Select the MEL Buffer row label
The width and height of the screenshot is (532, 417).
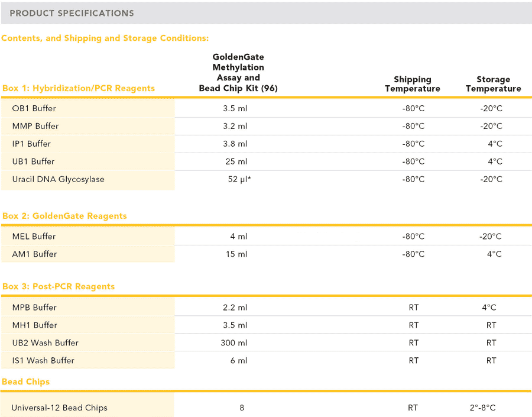click(34, 237)
